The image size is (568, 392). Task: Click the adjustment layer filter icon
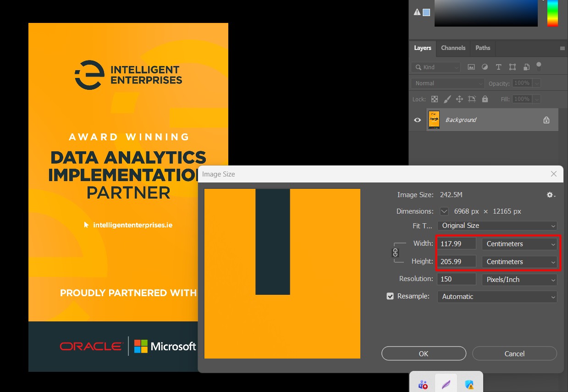click(485, 67)
